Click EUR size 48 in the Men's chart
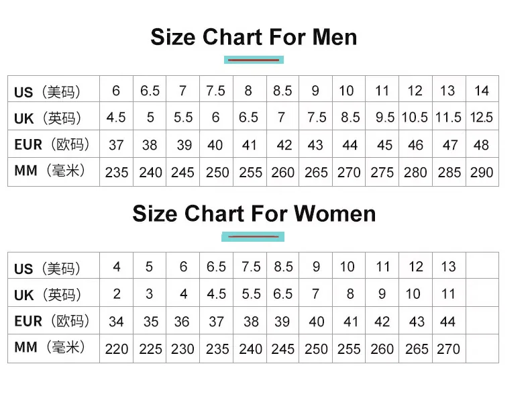 pos(482,144)
